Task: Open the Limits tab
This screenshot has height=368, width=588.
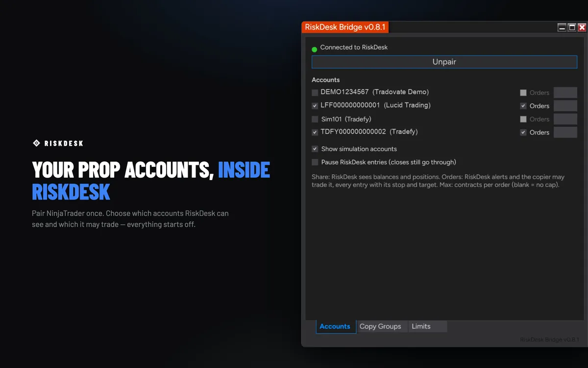Action: (x=427, y=326)
